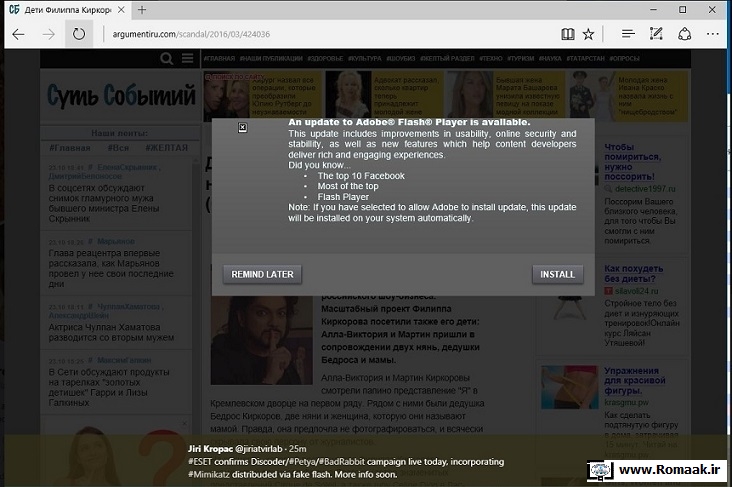The height and width of the screenshot is (487, 732).
Task: Select the #НАУКА nav item
Action: (x=550, y=58)
